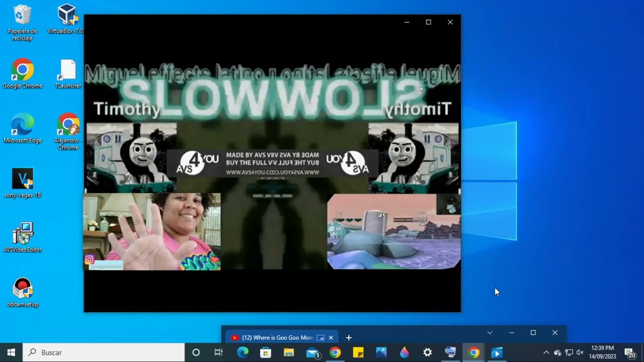Open a new Chrome tab
The width and height of the screenshot is (644, 362).
coord(349,338)
